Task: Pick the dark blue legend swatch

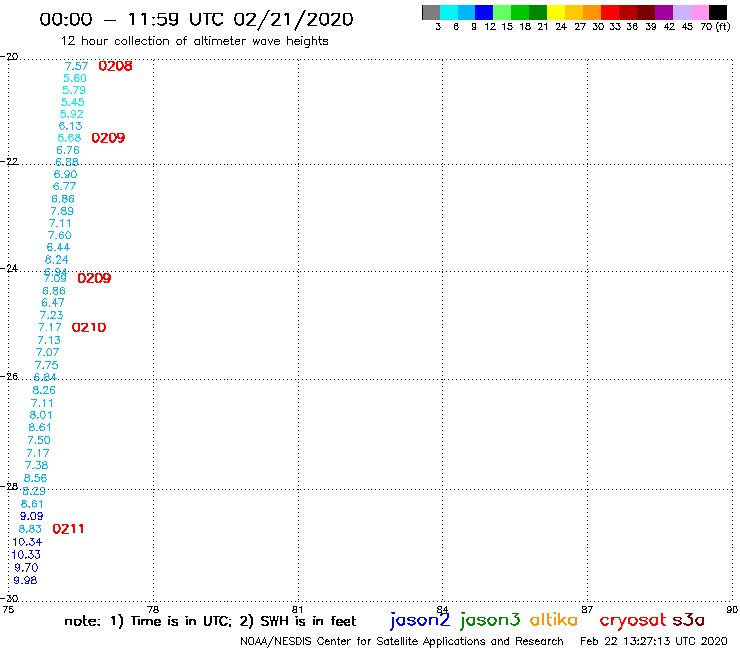Action: click(484, 12)
